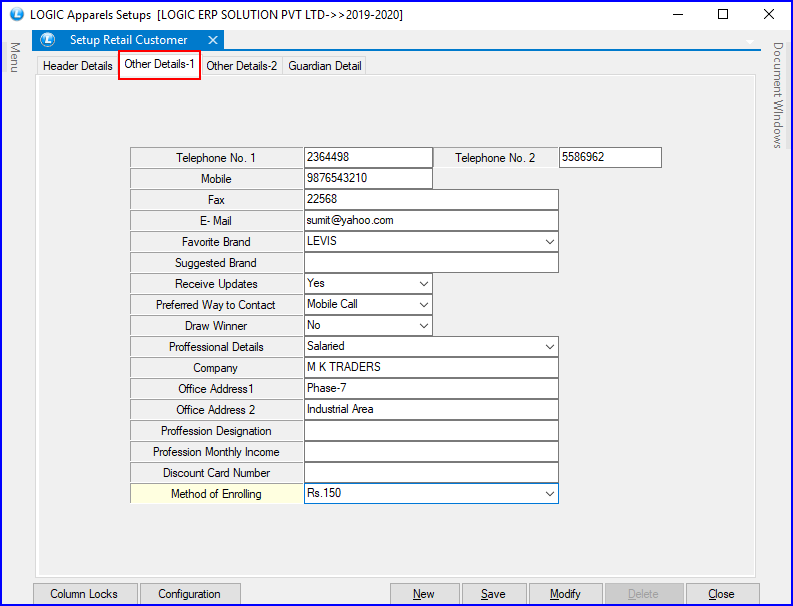Click the LOGIC app logo in title bar
793x606 pixels.
pyautogui.click(x=17, y=14)
